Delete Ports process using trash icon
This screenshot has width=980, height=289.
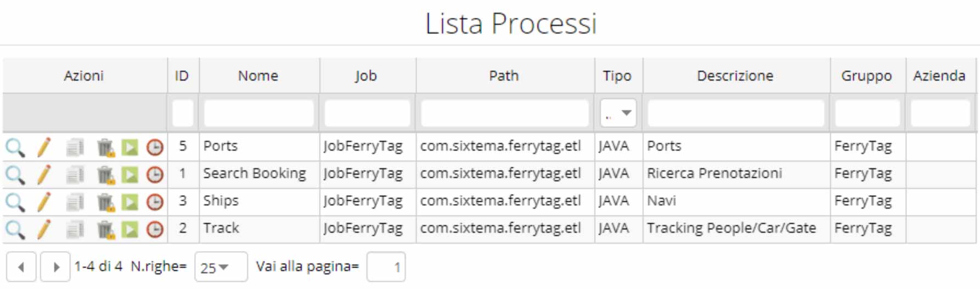pos(105,148)
